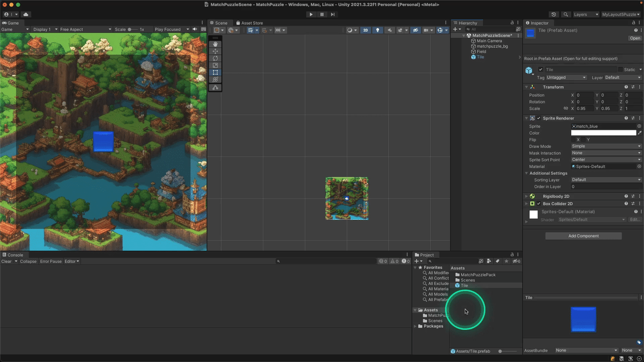
Task: Click the Step button in top toolbar
Action: click(333, 14)
